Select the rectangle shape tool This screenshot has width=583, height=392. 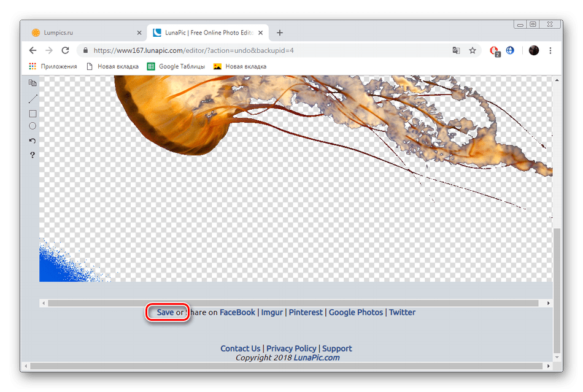[x=33, y=113]
